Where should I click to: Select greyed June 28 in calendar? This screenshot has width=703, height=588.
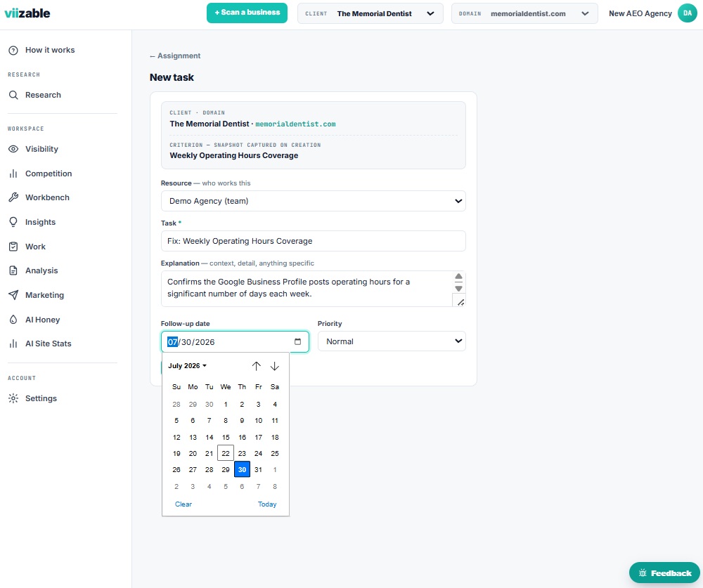tap(176, 404)
